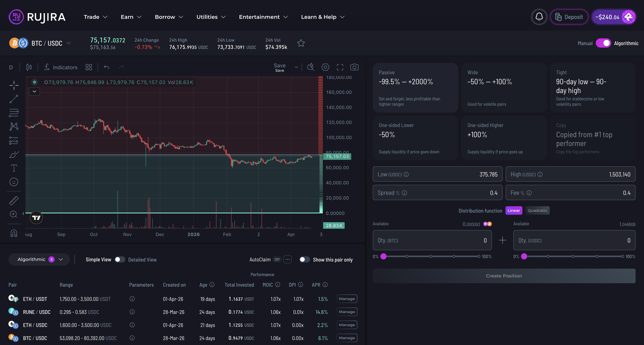Viewport: 644px width, 345px height.
Task: Focus the Qty. (BTC) input field
Action: [x=432, y=240]
